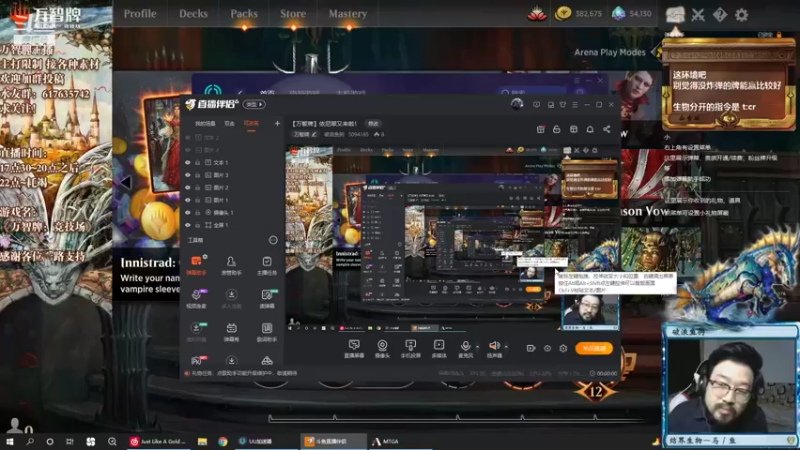Open the PK tool in the toolbox
This screenshot has height=450, width=800.
click(x=196, y=361)
